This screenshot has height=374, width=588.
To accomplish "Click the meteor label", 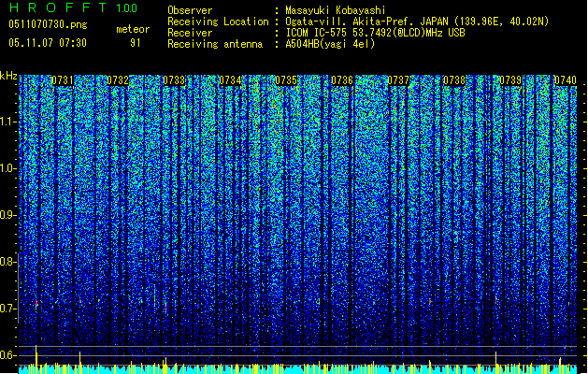I will click(x=133, y=29).
